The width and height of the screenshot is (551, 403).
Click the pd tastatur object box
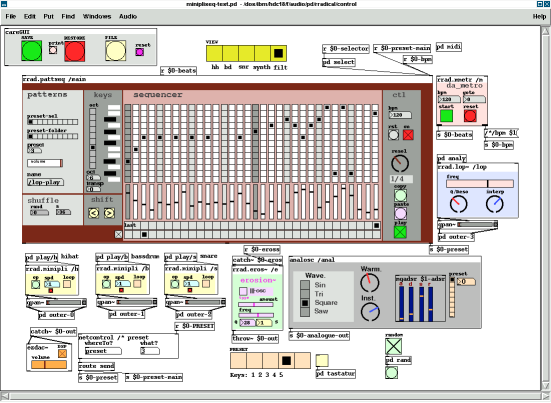[336, 373]
